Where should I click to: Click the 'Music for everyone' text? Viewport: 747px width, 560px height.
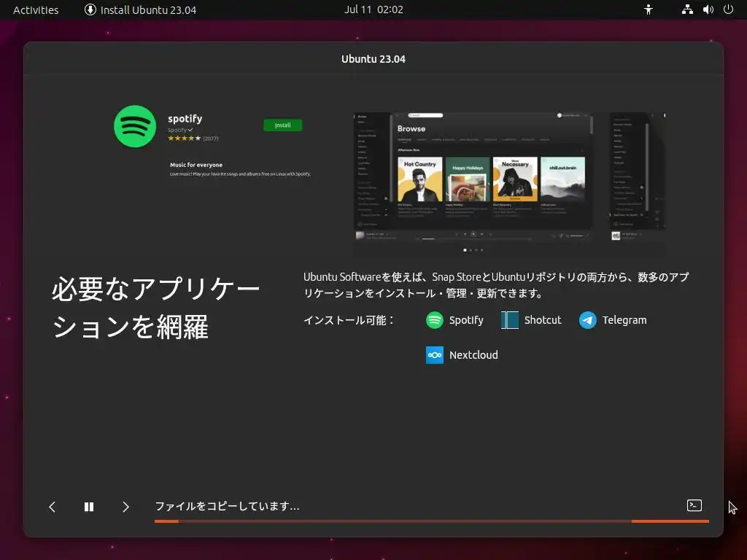[x=196, y=165]
